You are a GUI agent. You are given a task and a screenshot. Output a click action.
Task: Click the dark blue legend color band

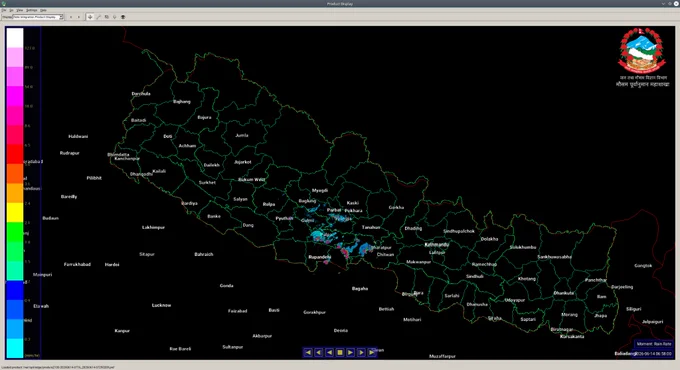[15, 290]
